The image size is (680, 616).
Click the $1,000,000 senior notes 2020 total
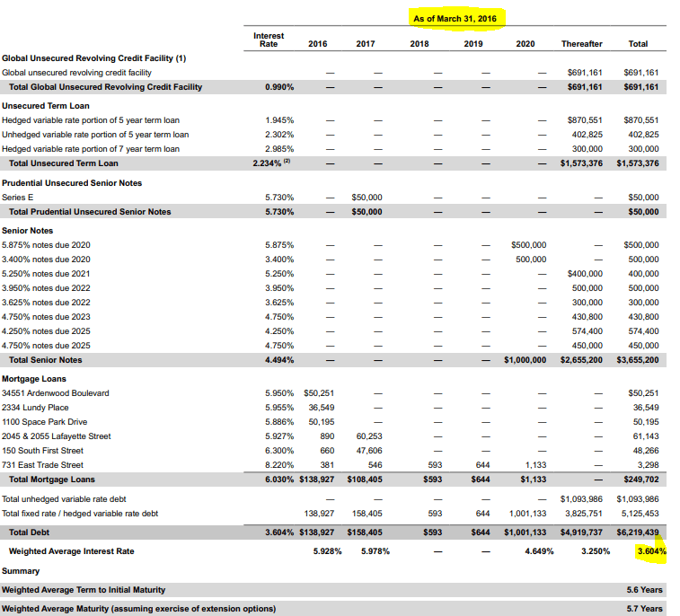tap(525, 360)
